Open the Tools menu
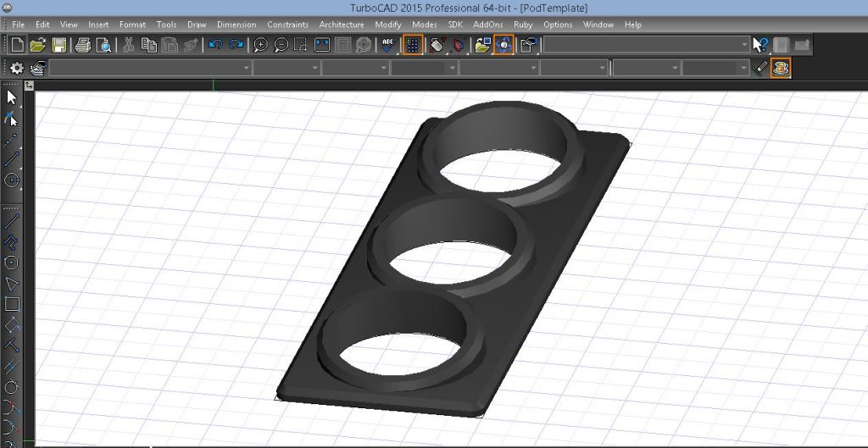Screen dimensions: 868x448 (x=166, y=25)
